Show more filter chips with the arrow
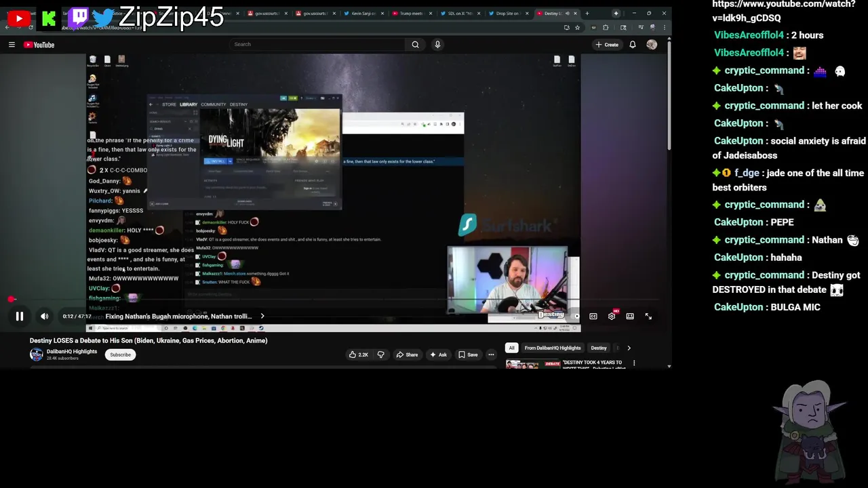This screenshot has width=868, height=488. (x=629, y=348)
